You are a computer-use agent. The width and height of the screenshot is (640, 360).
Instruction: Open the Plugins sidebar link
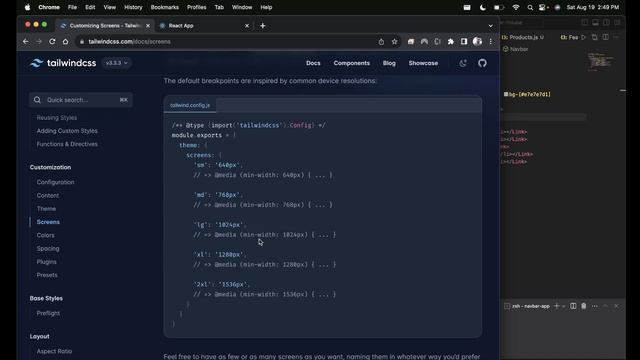(x=47, y=262)
